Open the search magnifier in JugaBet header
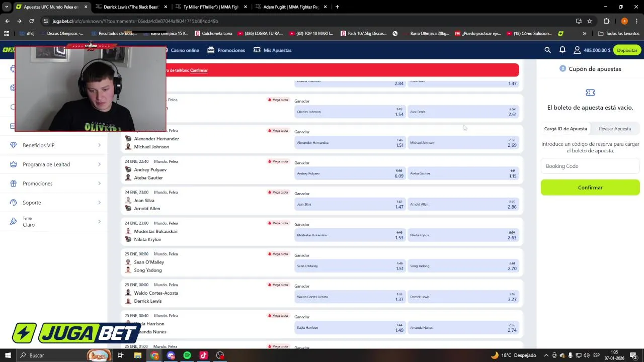The image size is (644, 362). [547, 50]
